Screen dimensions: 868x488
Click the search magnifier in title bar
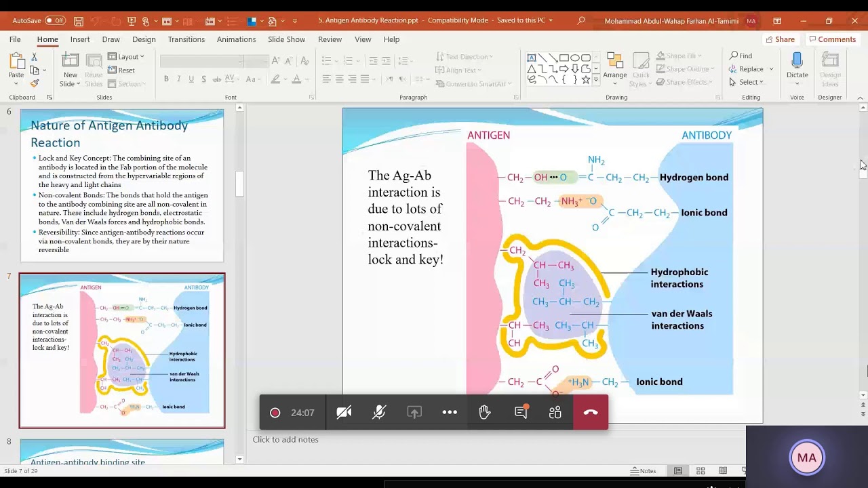click(581, 21)
